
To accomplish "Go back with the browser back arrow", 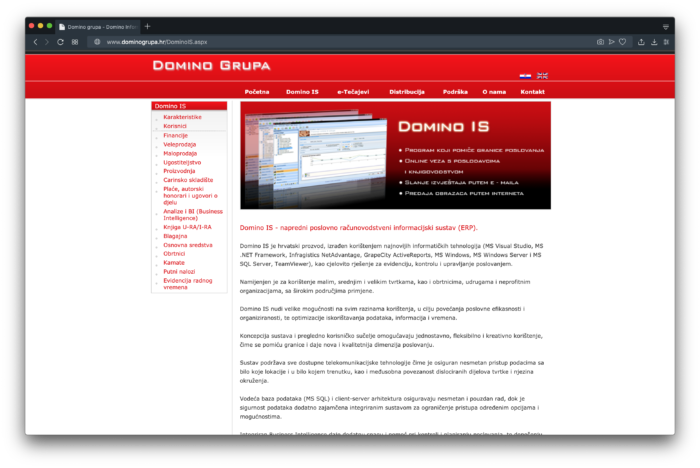I will point(35,42).
